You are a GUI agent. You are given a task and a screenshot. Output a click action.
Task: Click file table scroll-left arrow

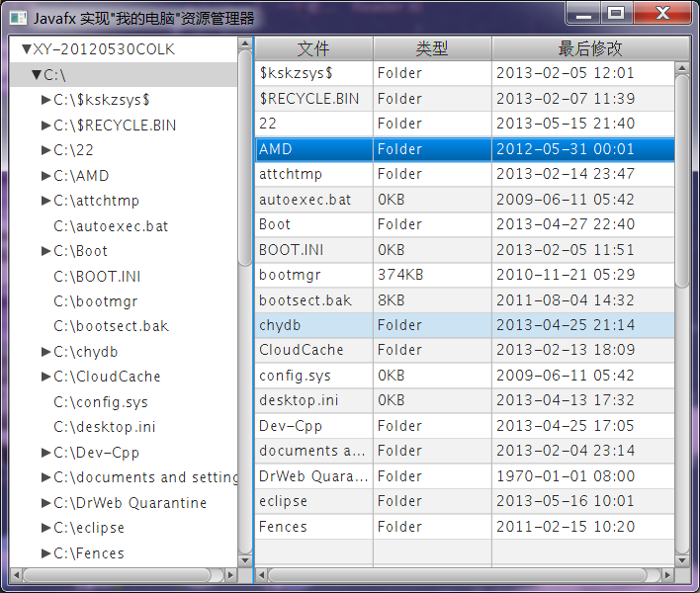tap(262, 575)
